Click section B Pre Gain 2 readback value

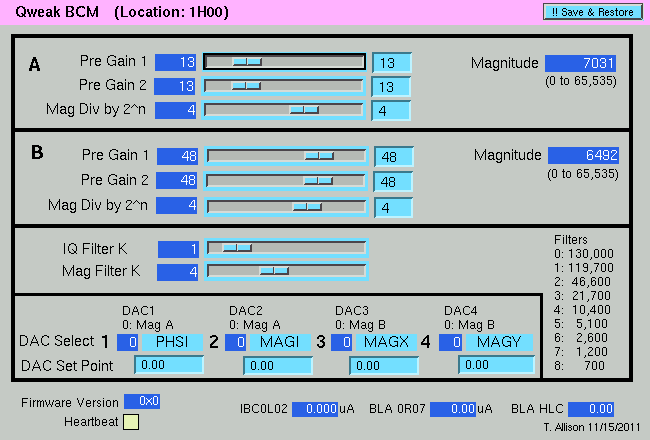pyautogui.click(x=177, y=180)
